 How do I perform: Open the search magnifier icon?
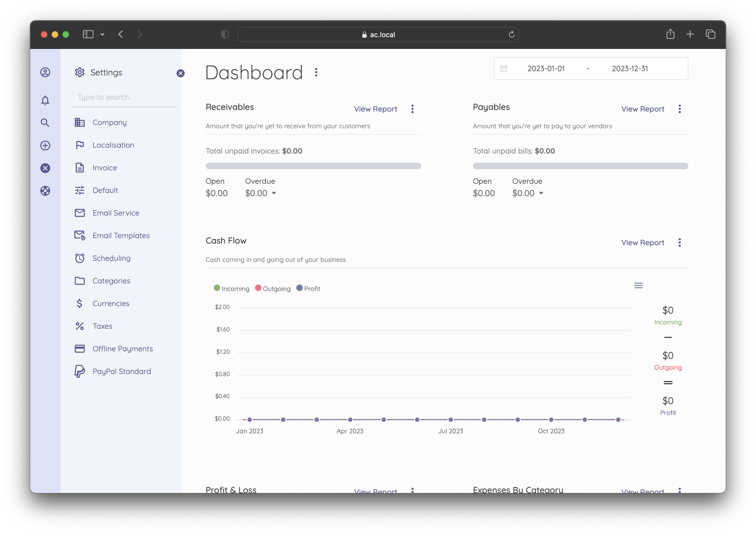pyautogui.click(x=45, y=123)
